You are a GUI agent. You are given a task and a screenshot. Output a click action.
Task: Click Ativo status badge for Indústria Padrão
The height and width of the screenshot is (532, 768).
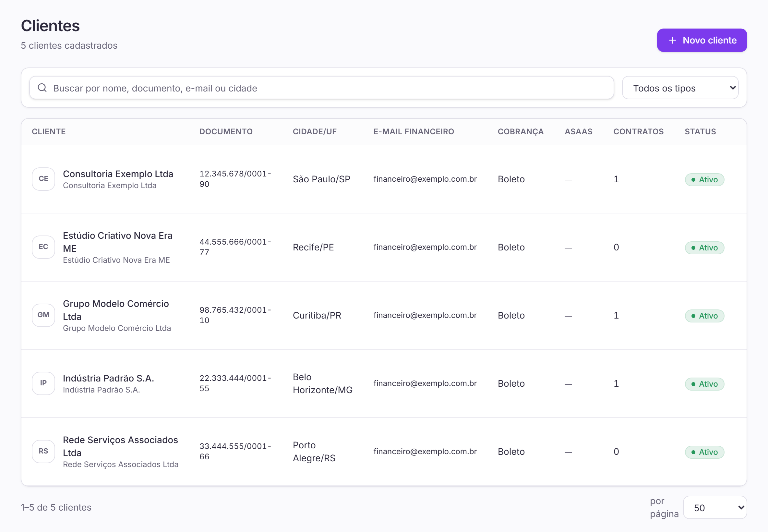704,384
